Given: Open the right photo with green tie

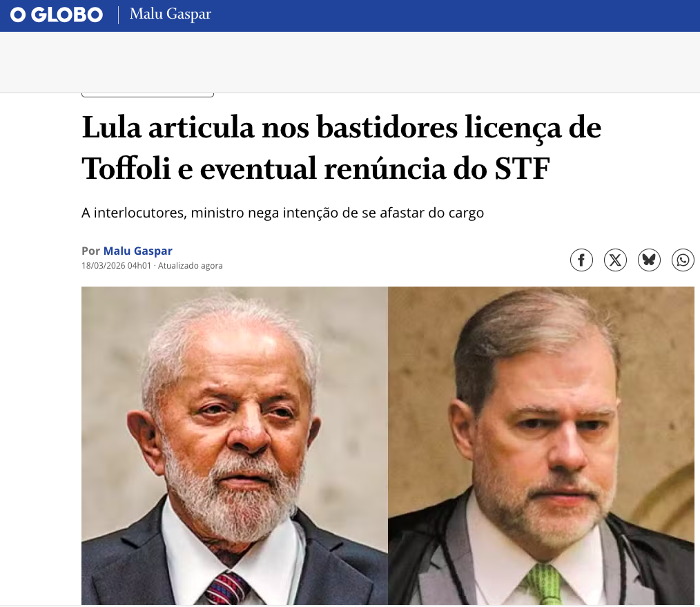Looking at the screenshot, I should click(x=541, y=445).
